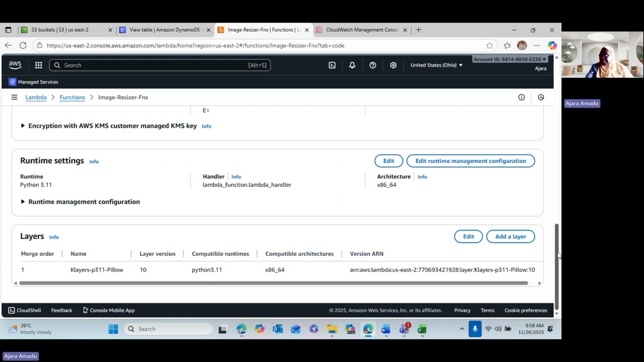The height and width of the screenshot is (362, 644).
Task: Open the Terms footer link
Action: [x=488, y=310]
